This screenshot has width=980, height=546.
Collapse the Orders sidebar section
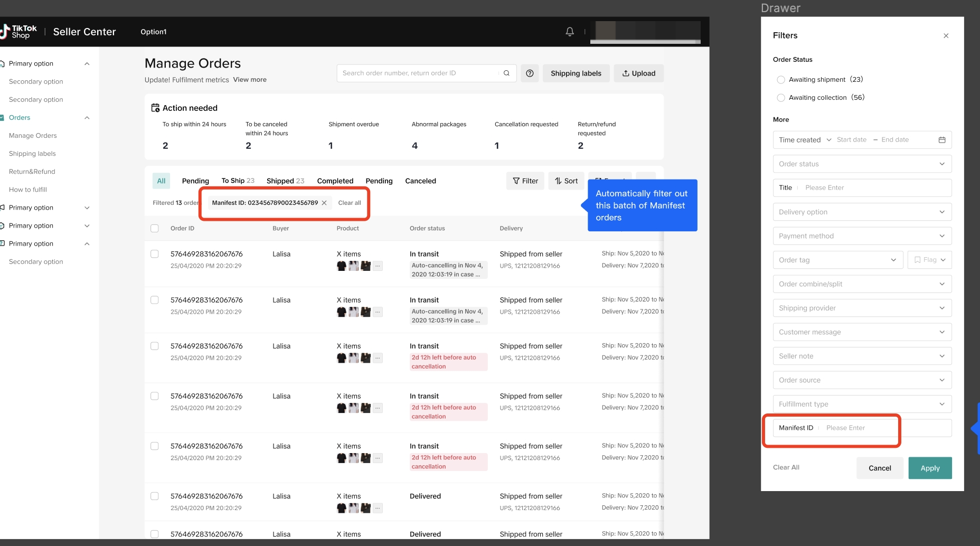click(87, 118)
